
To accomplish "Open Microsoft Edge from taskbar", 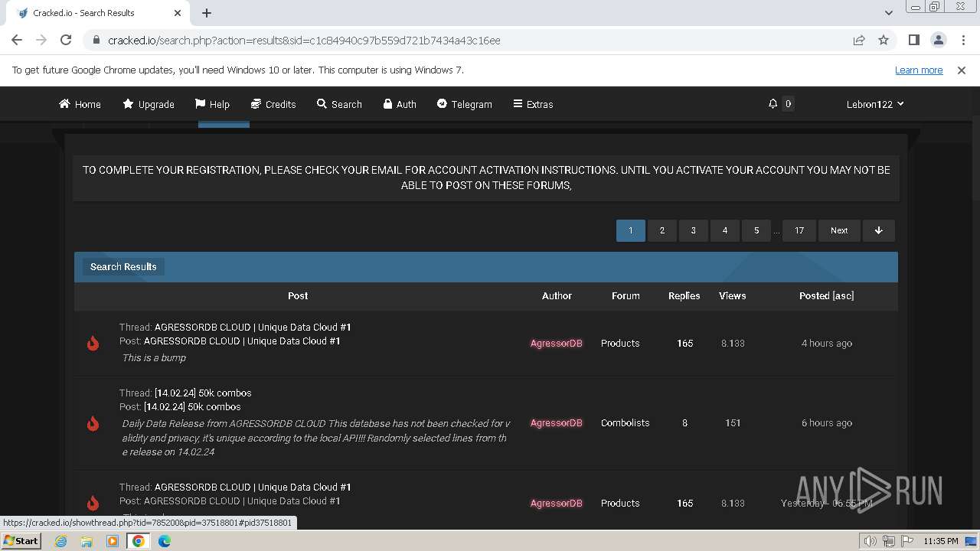I will point(165,541).
